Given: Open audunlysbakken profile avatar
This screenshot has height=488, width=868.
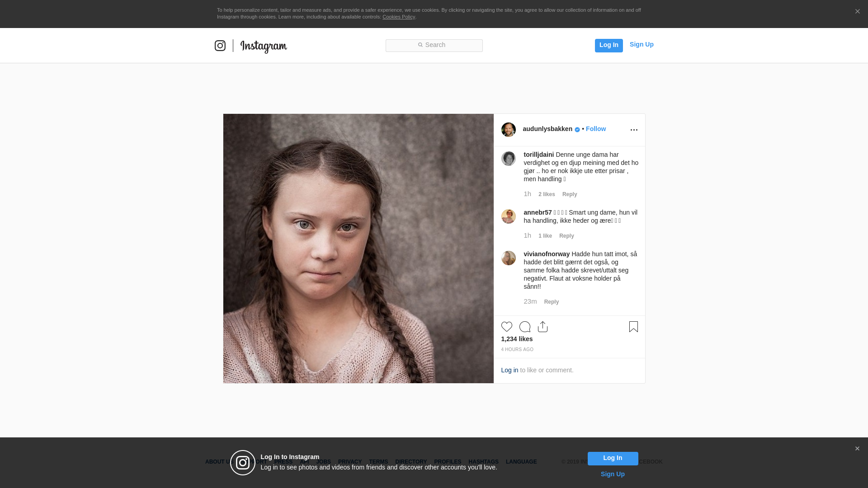Looking at the screenshot, I should pos(509,130).
